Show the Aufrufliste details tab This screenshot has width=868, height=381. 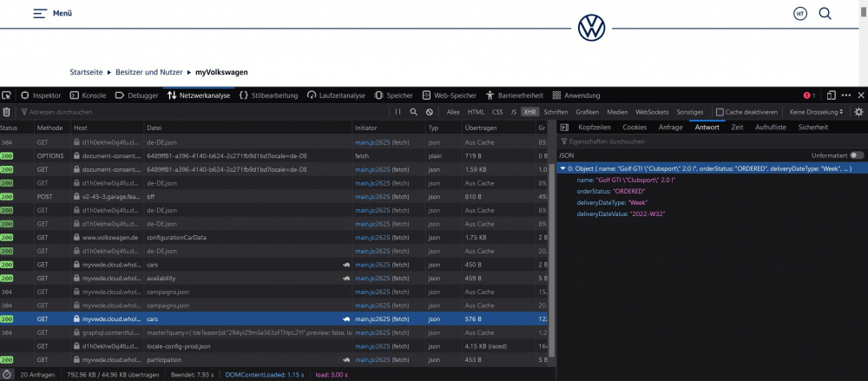point(771,128)
